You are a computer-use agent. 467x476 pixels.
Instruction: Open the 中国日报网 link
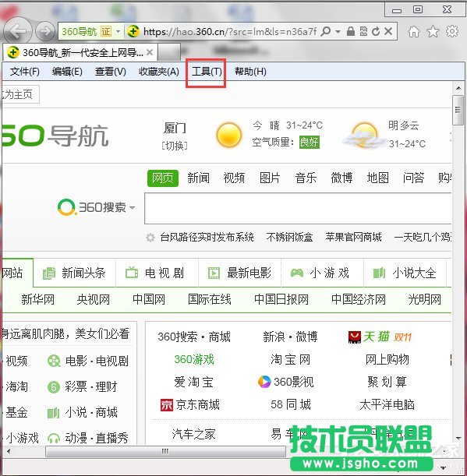click(281, 300)
